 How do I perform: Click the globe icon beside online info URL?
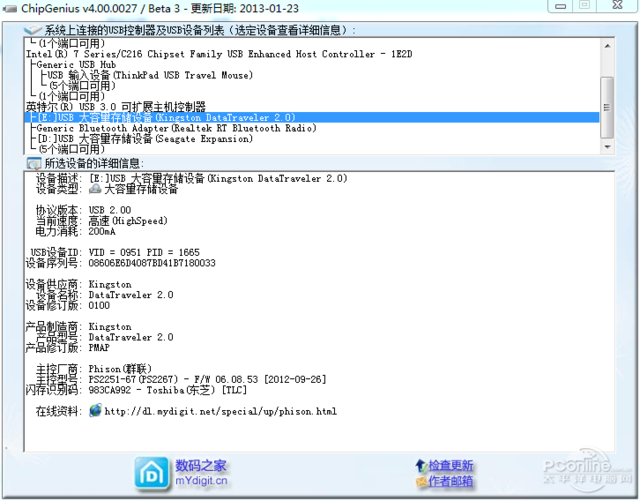pos(95,410)
